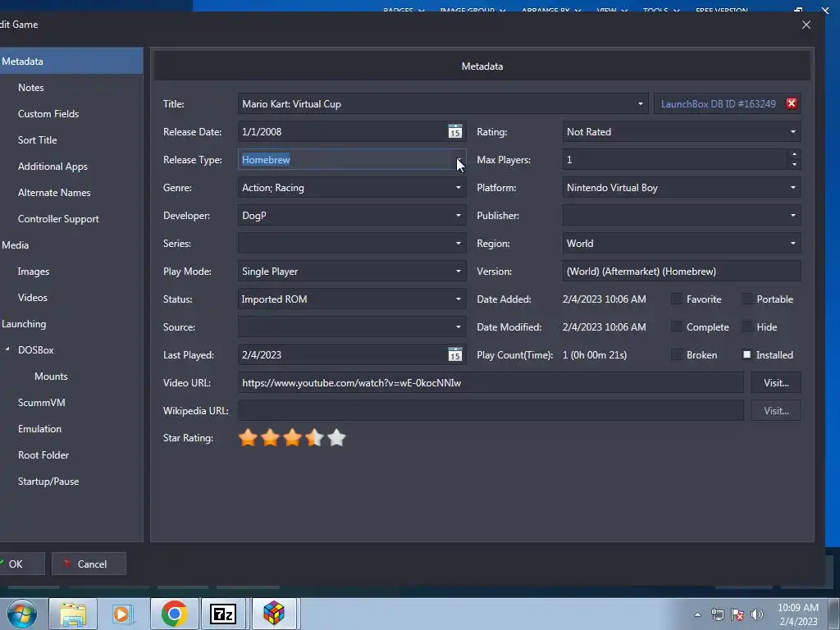Click in the Video URL field
The width and height of the screenshot is (840, 630).
click(x=491, y=382)
